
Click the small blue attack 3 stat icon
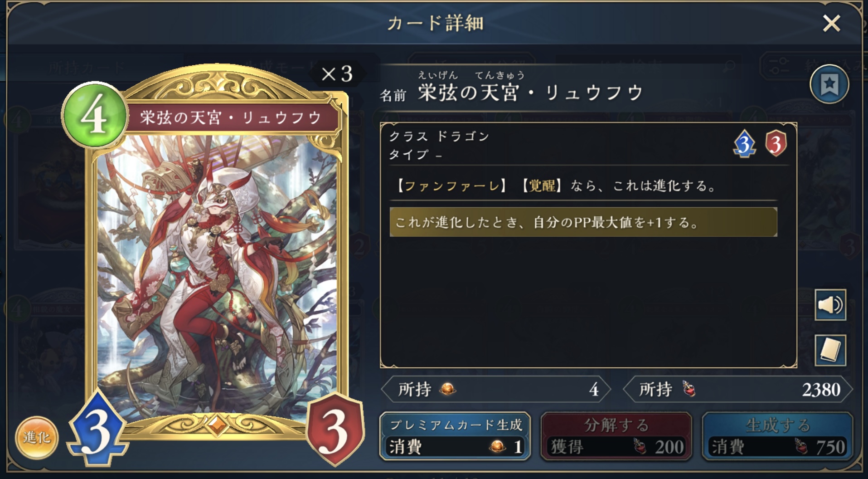pos(744,144)
